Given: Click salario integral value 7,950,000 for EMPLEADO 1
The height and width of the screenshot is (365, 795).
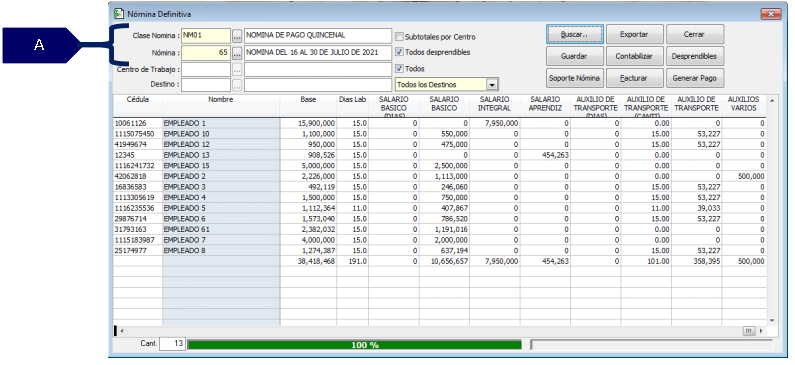Looking at the screenshot, I should 494,123.
